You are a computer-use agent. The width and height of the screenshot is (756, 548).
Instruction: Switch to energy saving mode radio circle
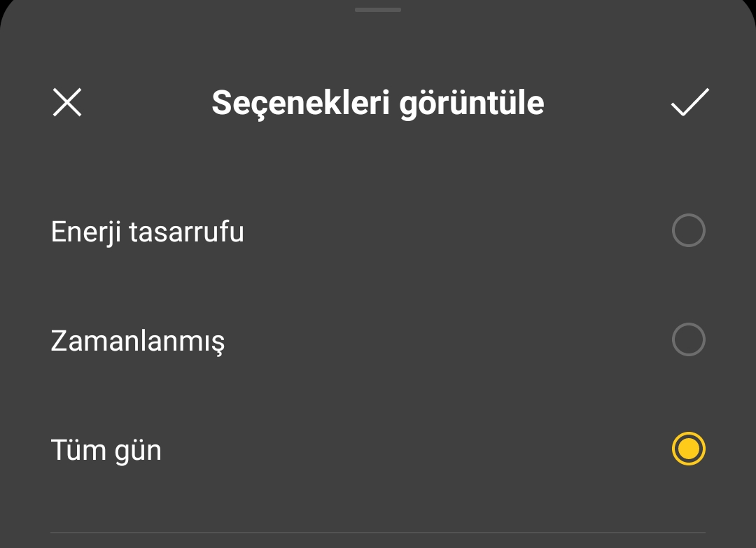(x=688, y=231)
